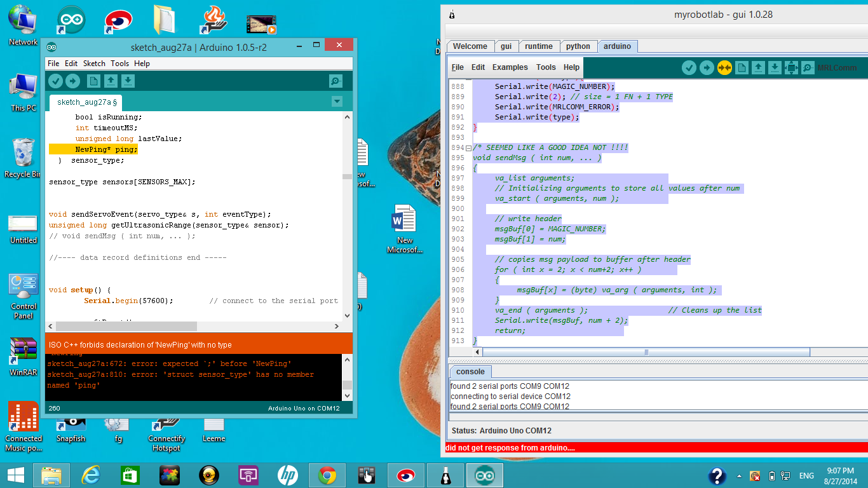
Task: Switch to the runtime tab
Action: 538,46
